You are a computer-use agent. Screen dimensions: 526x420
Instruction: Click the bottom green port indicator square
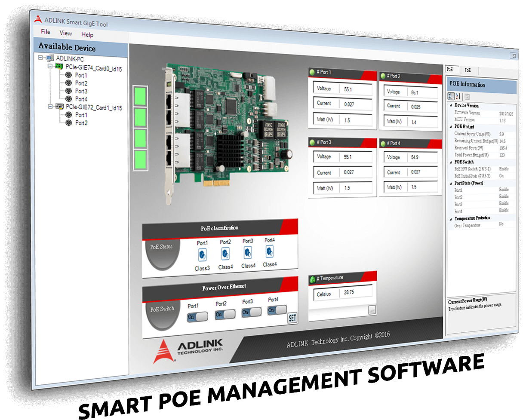(x=140, y=159)
